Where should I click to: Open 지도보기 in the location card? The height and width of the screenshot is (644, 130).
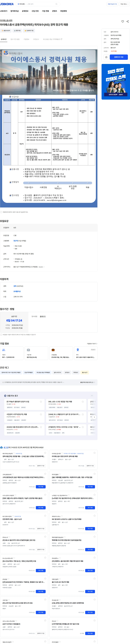coord(93,349)
